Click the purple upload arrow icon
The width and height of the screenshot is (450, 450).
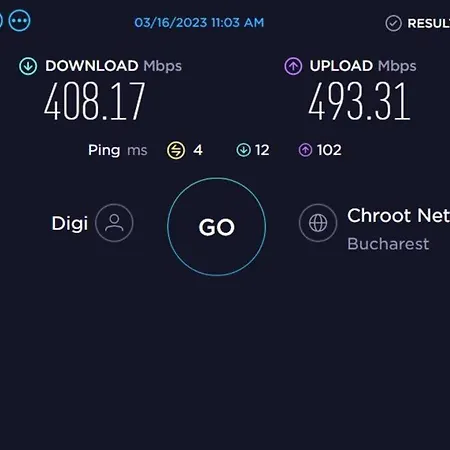pos(293,66)
